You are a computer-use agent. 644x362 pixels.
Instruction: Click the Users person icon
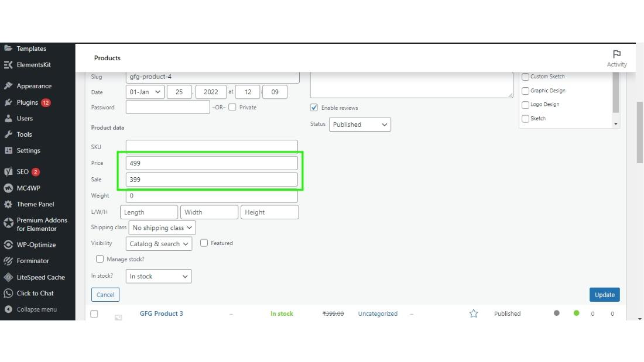(x=8, y=118)
